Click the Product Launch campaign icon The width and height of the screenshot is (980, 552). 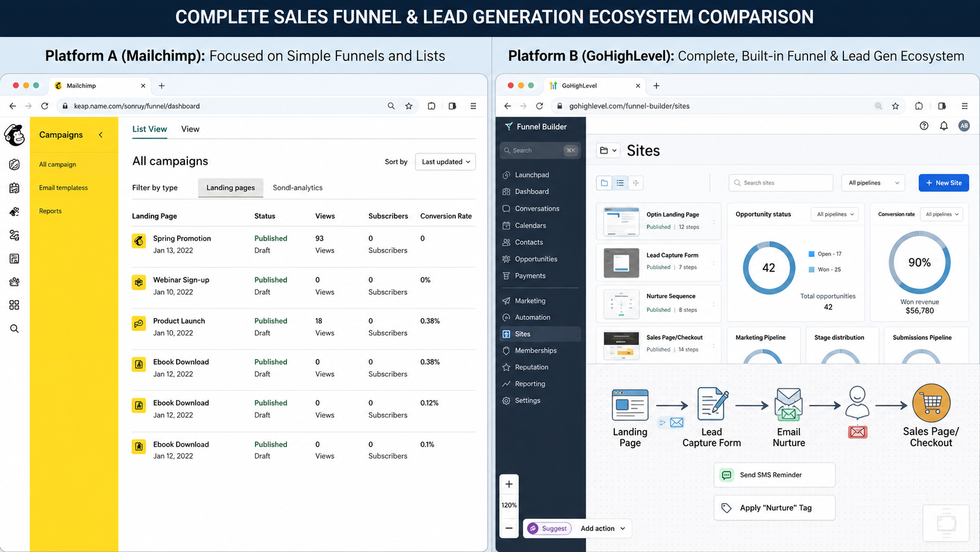click(139, 323)
